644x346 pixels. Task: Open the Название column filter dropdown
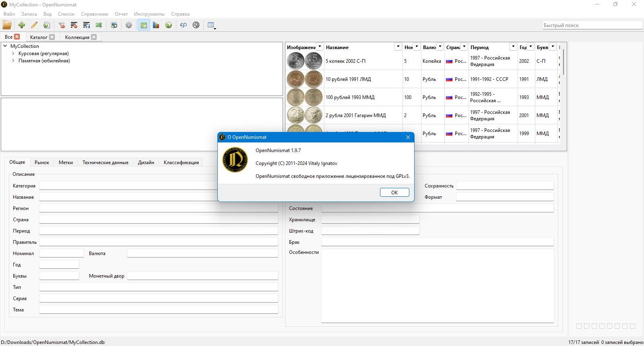point(398,47)
